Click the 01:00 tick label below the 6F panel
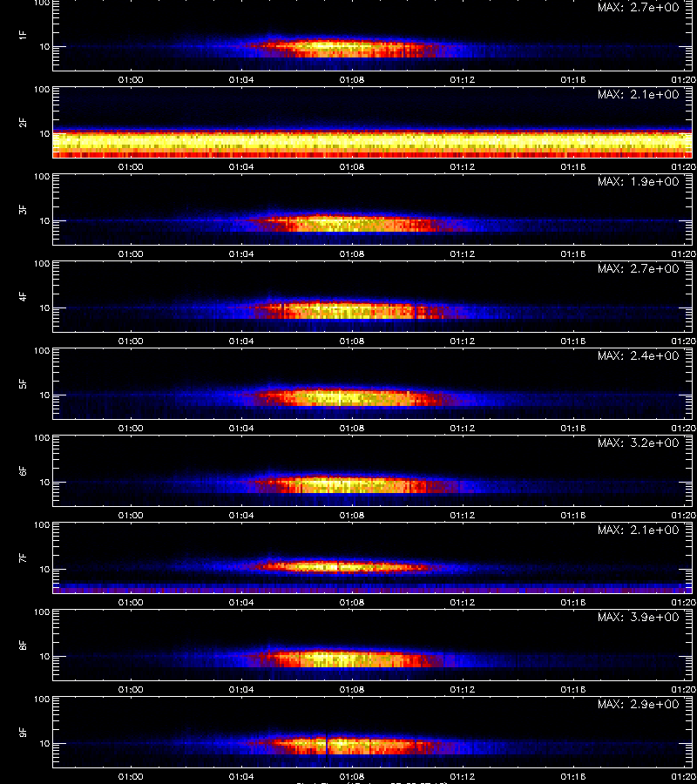 click(x=131, y=516)
